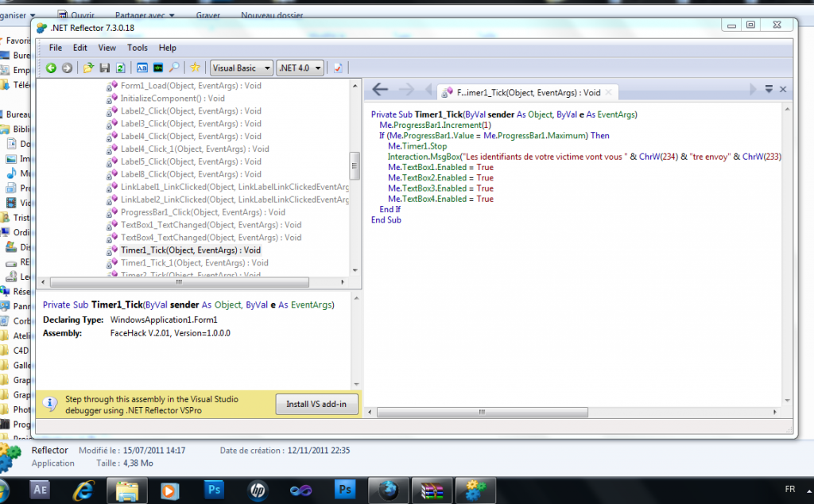The height and width of the screenshot is (504, 814).
Task: Open the .NET 4.0 framework dropdown
Action: [300, 68]
